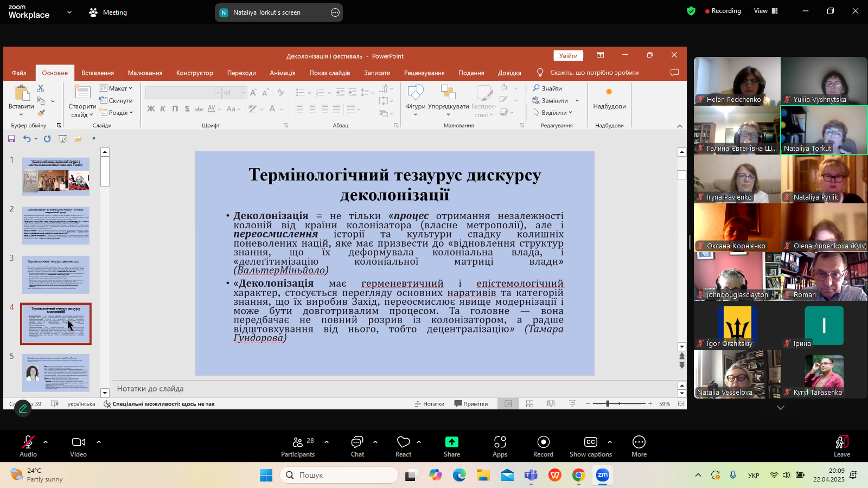Image resolution: width=868 pixels, height=488 pixels.
Task: Click the More options icon
Action: 639,442
